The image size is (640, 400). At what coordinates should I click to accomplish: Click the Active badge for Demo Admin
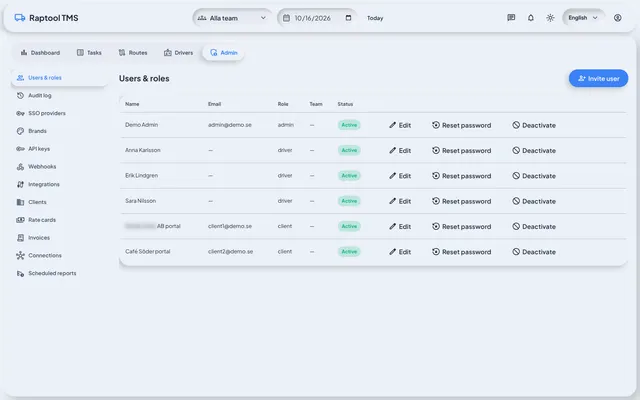(x=349, y=125)
